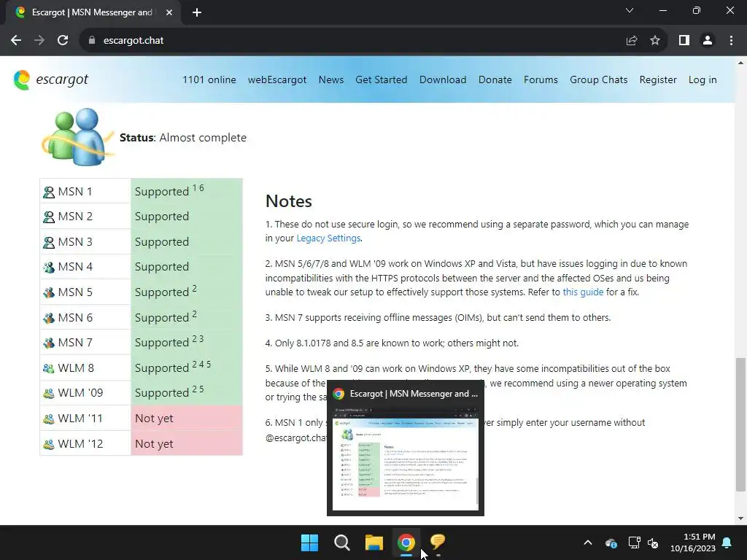Click the scrollbar down arrow
Viewport: 747px width, 560px height.
click(740, 518)
